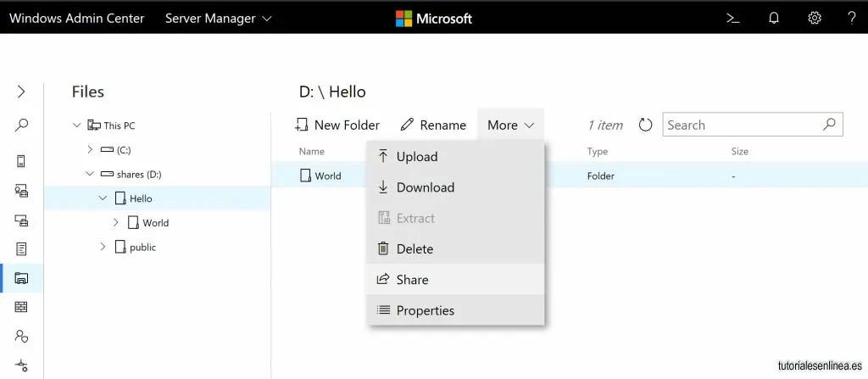Expand the World folder node
The height and width of the screenshot is (379, 868).
click(x=115, y=222)
